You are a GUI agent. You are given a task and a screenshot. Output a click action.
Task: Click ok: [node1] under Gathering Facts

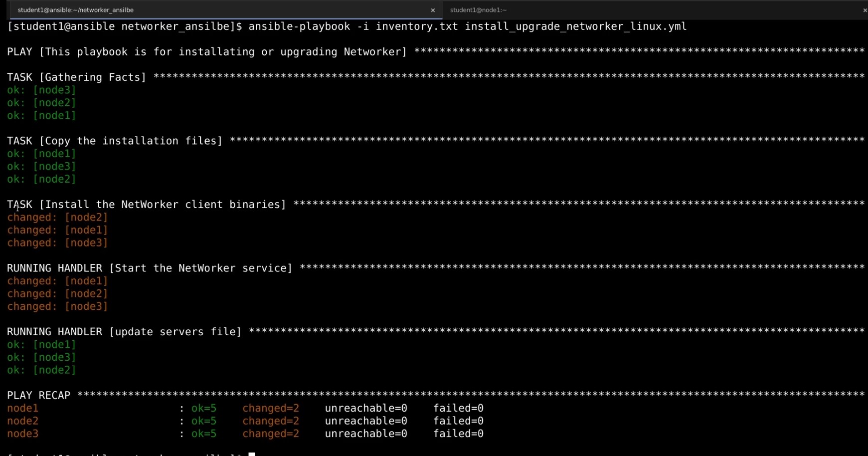tap(41, 115)
